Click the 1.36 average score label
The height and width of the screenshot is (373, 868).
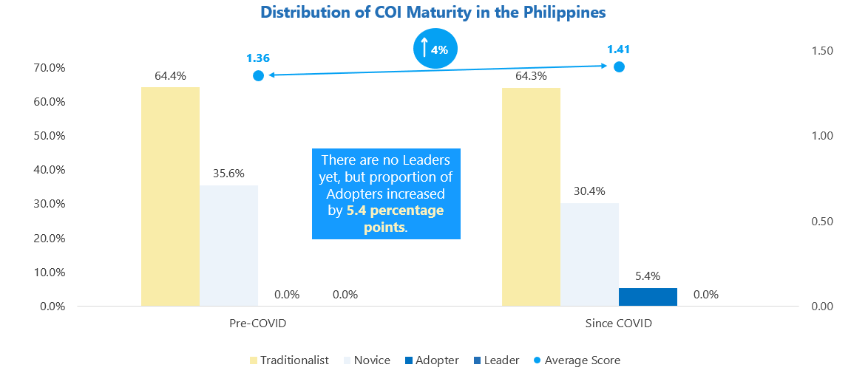point(258,57)
